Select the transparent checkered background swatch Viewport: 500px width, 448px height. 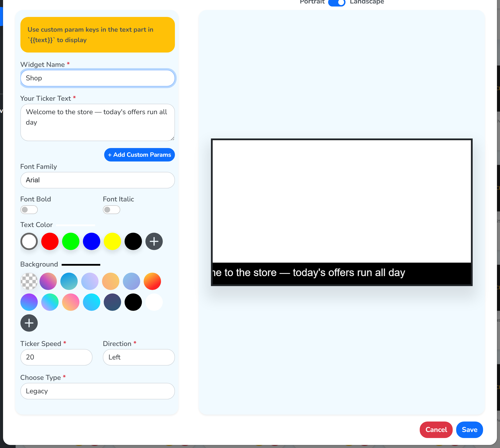click(x=29, y=281)
